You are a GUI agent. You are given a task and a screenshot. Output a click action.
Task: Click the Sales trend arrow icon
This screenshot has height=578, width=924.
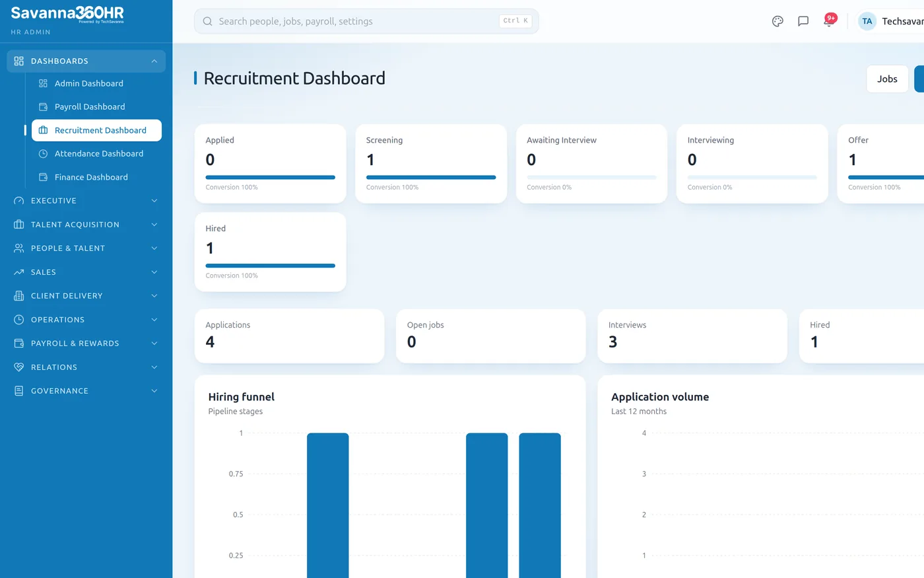click(x=18, y=272)
